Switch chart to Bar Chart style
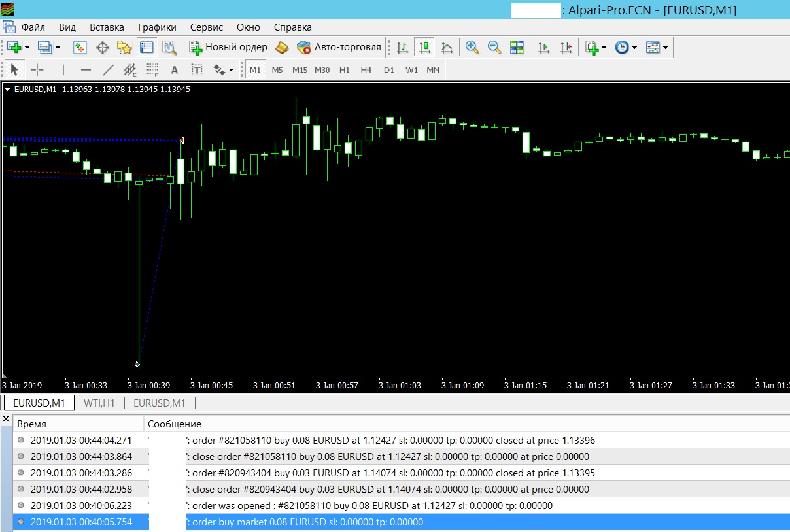790x532 pixels. 403,47
